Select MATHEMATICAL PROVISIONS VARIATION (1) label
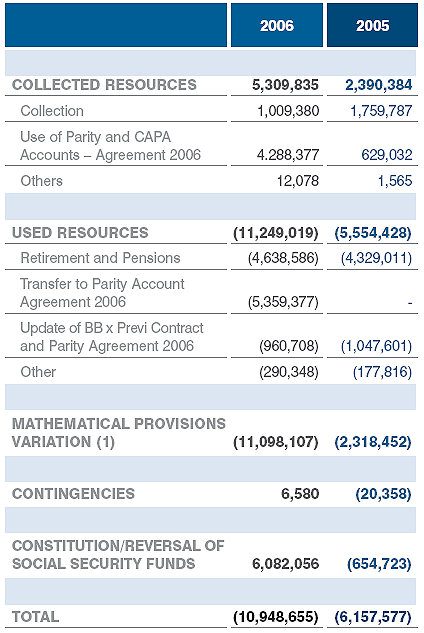 (119, 432)
